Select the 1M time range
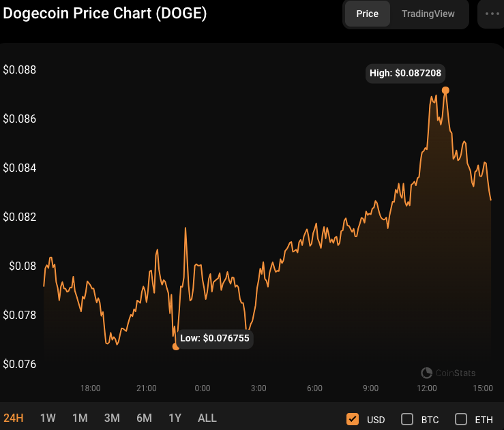This screenshot has height=430, width=504. pos(80,418)
